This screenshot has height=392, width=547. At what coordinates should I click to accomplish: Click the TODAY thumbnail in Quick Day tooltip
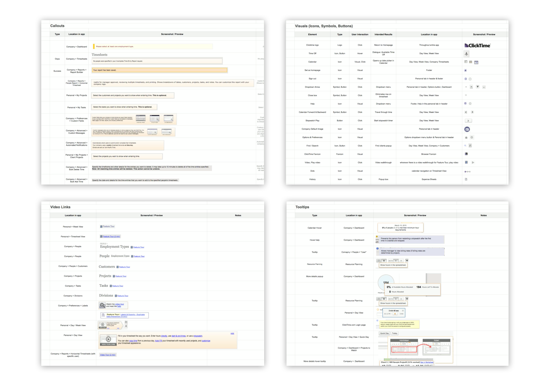coord(436,347)
